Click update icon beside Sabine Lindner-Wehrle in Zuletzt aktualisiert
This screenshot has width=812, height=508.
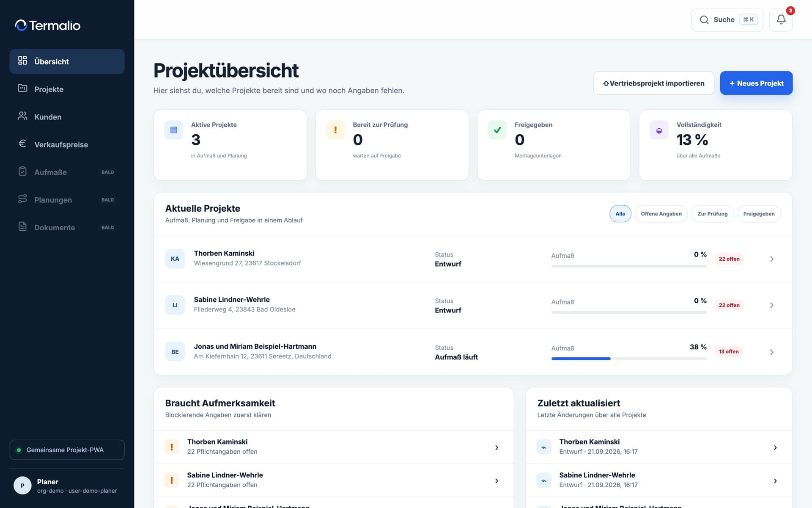tap(543, 480)
